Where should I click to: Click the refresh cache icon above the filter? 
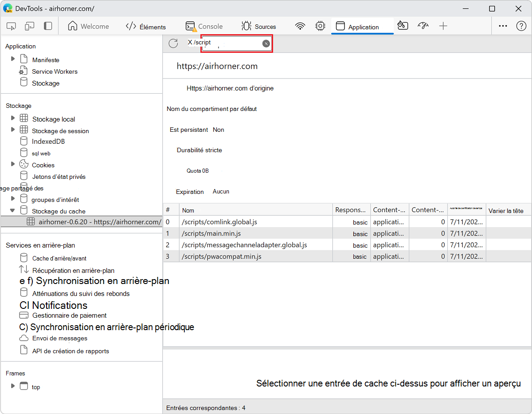[x=173, y=43]
